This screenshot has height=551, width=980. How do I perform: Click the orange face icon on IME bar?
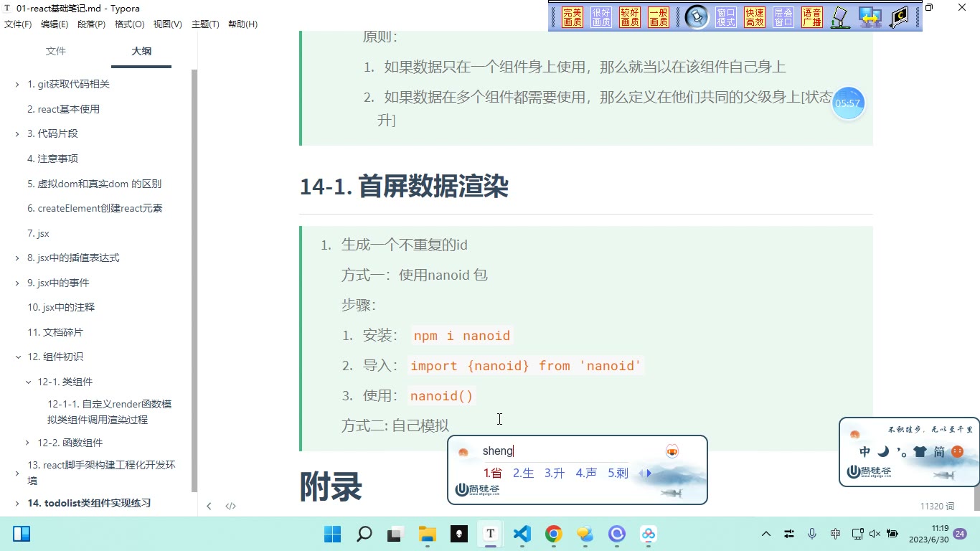(957, 451)
